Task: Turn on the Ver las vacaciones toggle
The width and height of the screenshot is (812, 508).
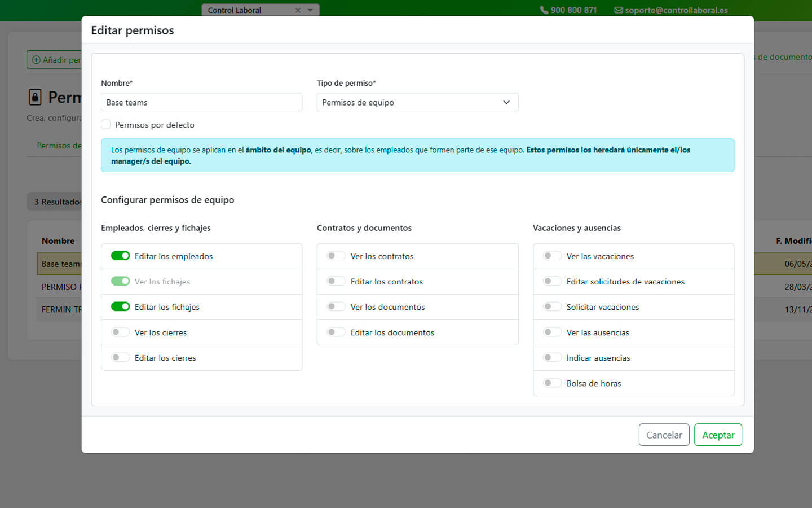Action: pos(552,256)
